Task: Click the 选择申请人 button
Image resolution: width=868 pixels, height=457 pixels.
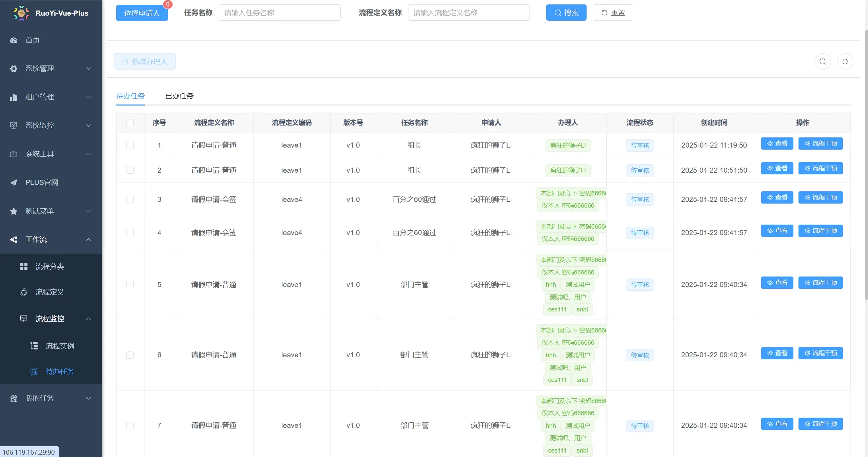Action: coord(142,13)
